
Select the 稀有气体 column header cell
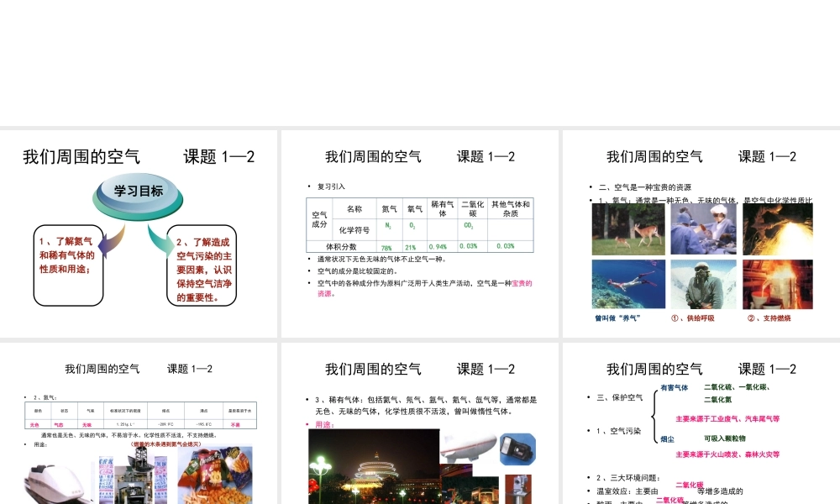coord(443,209)
